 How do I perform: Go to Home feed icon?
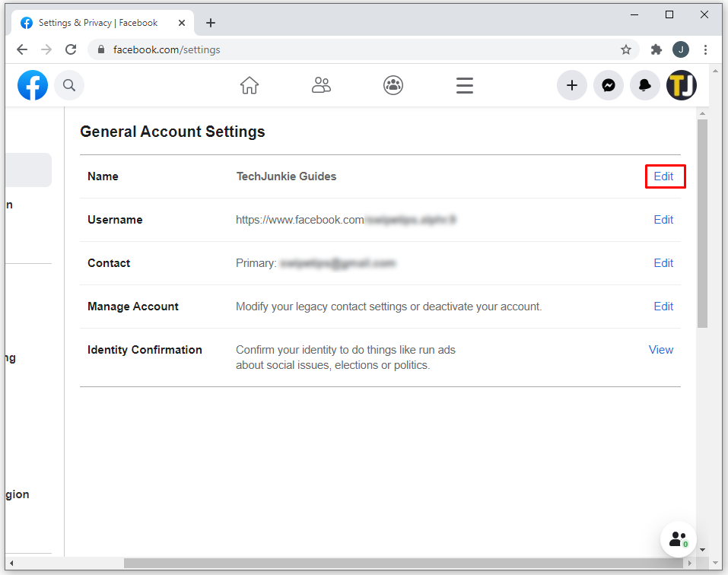coord(250,85)
